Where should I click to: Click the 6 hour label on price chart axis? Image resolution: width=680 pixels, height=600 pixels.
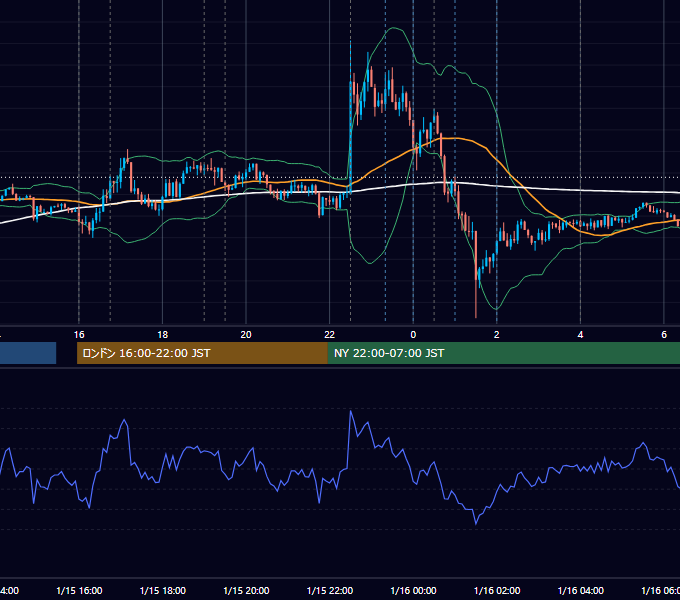664,335
